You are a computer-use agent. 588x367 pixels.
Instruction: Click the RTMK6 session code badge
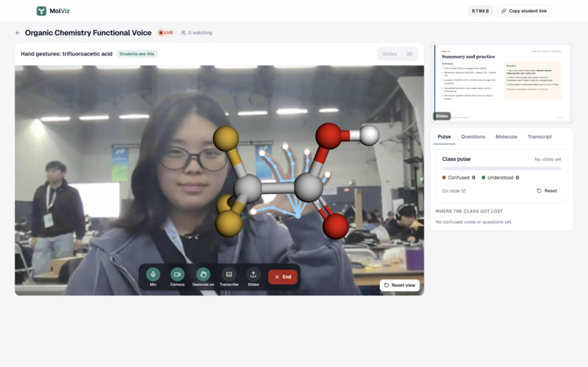480,11
